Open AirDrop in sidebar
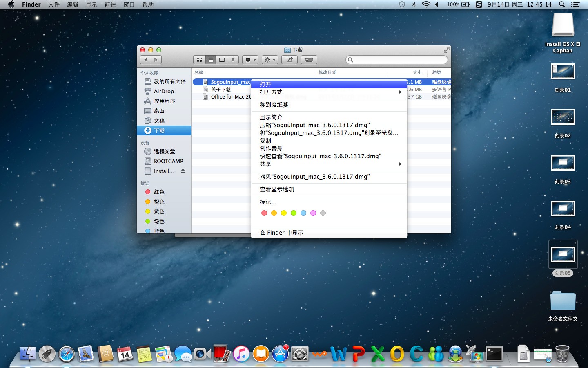Viewport: 588px width, 368px height. pos(164,91)
